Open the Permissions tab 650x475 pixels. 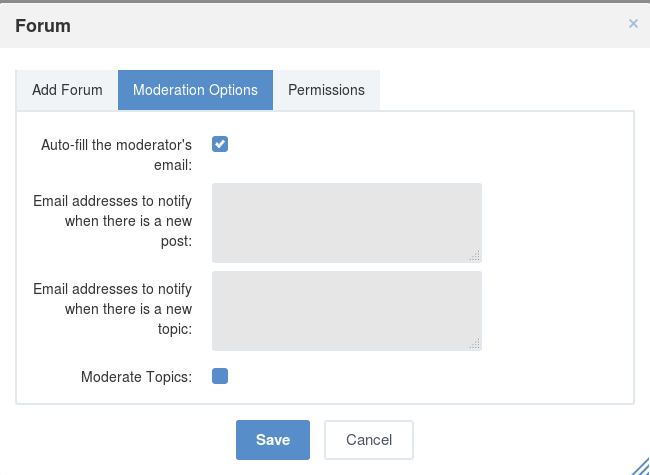tap(326, 90)
